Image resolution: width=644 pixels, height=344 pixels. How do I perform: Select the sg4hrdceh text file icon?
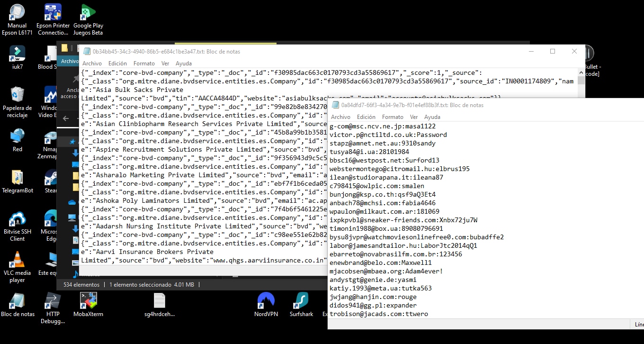coord(160,305)
